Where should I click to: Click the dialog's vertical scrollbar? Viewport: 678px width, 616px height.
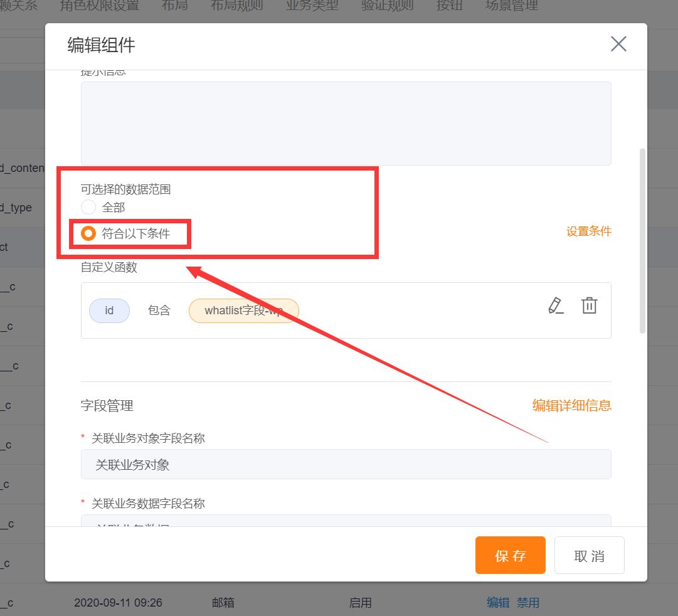click(x=642, y=241)
